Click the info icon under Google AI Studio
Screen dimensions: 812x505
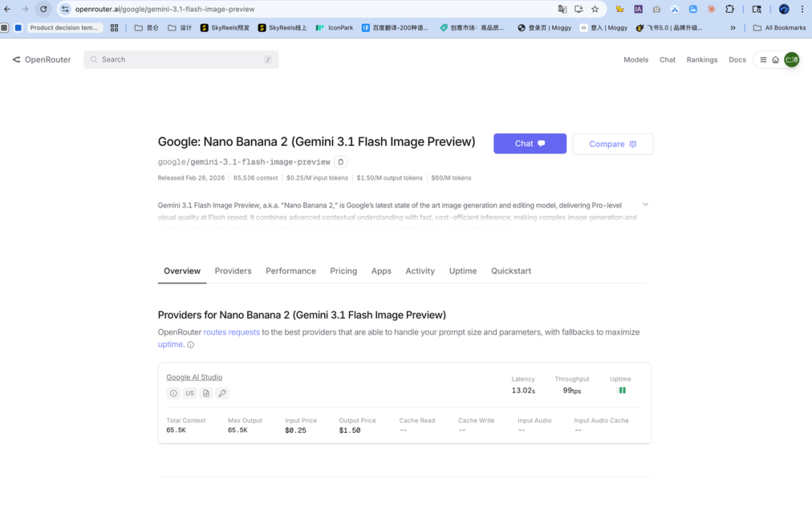(x=174, y=393)
